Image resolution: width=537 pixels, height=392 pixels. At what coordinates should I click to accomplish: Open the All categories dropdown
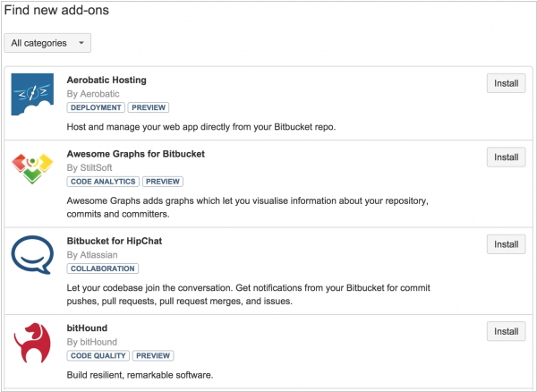tap(47, 43)
